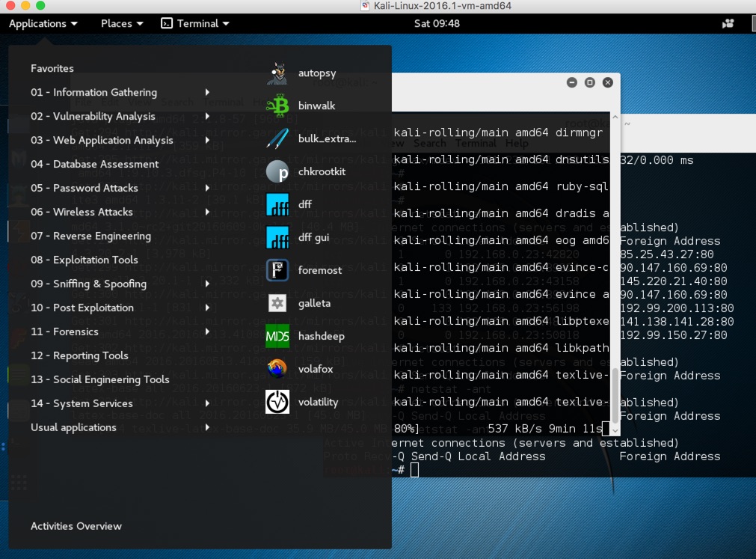Open the Applications menu
756x559 pixels.
43,23
